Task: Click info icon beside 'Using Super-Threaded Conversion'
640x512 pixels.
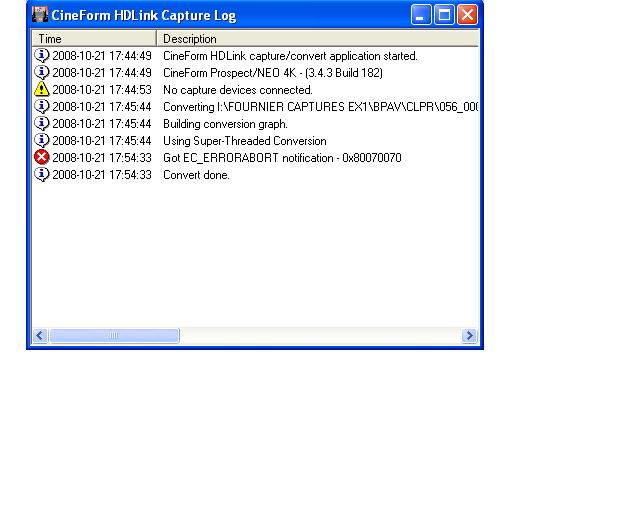Action: pyautogui.click(x=42, y=140)
